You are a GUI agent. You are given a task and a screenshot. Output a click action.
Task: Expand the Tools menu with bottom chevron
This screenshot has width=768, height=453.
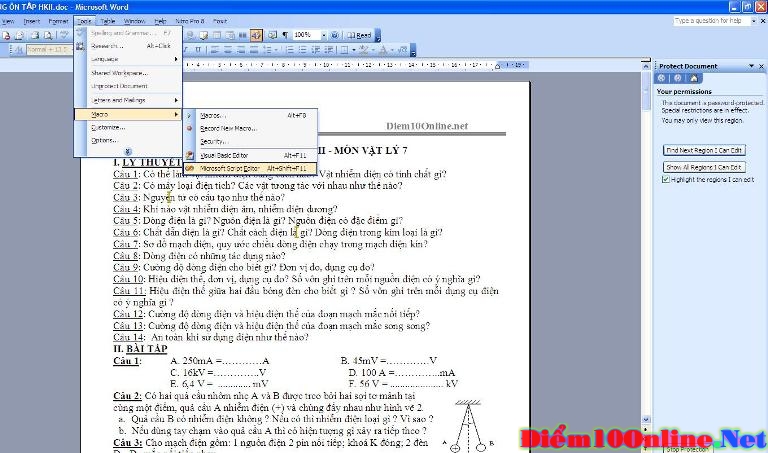coord(128,151)
